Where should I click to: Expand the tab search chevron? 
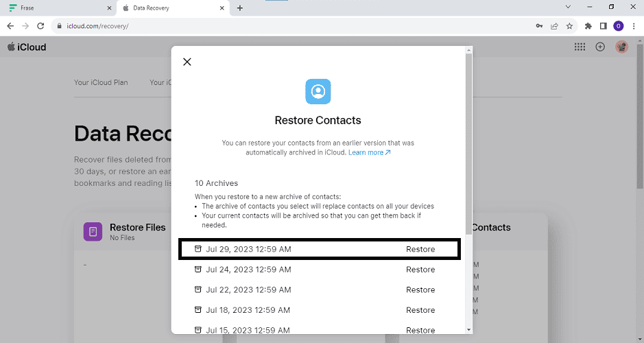point(568,7)
